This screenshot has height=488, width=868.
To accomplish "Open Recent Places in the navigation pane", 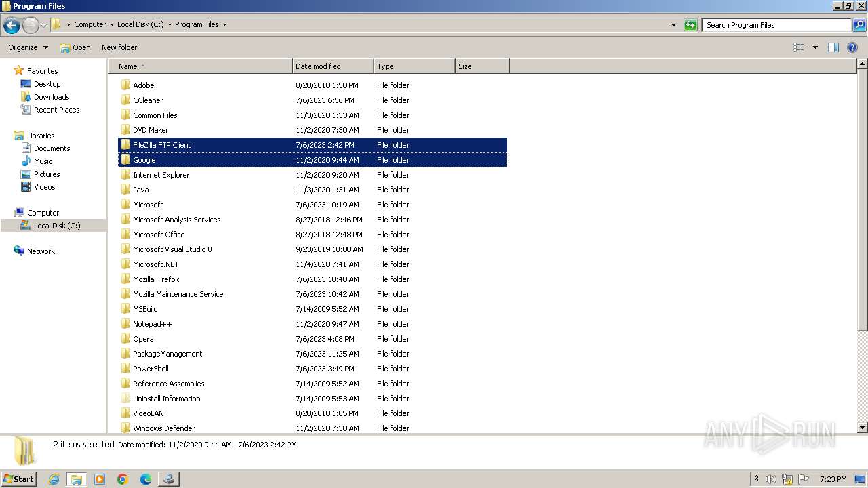I will (56, 110).
